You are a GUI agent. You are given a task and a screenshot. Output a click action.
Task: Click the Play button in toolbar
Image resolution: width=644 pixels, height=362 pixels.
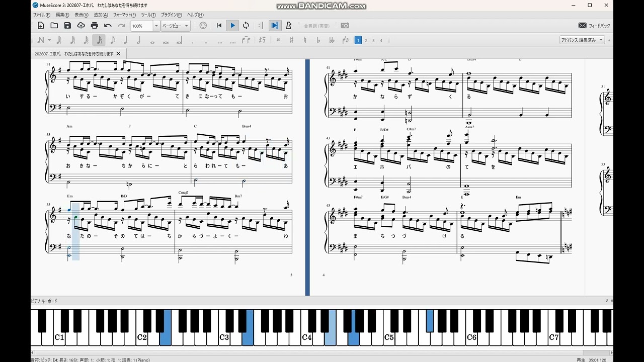click(232, 26)
